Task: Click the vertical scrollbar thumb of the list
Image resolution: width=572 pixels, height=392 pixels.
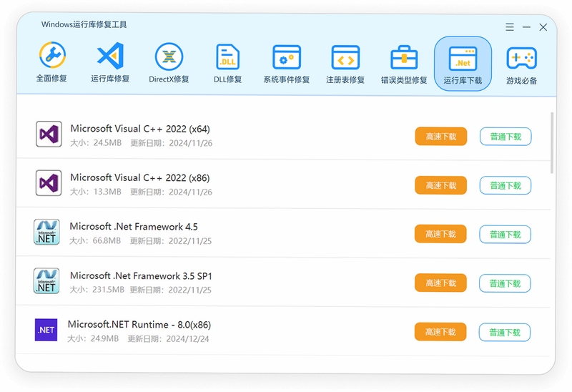Action: click(x=552, y=143)
